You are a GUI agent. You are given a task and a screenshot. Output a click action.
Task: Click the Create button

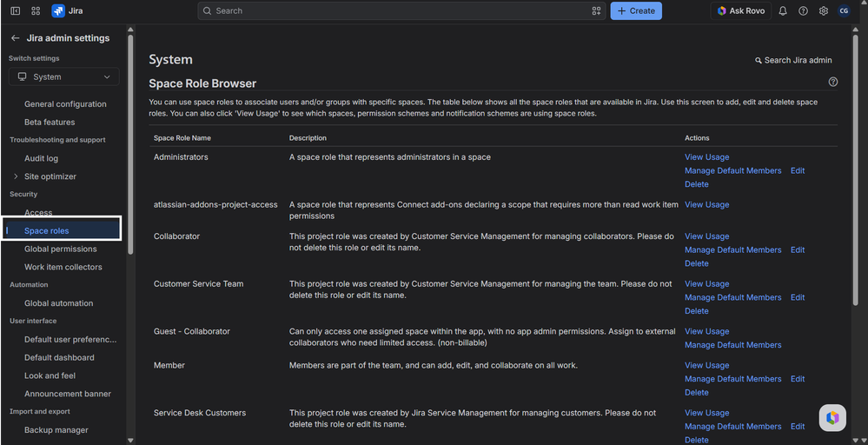[636, 10]
